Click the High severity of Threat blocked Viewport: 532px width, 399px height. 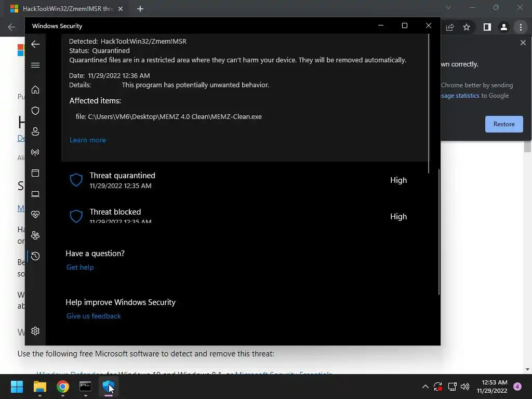(398, 217)
